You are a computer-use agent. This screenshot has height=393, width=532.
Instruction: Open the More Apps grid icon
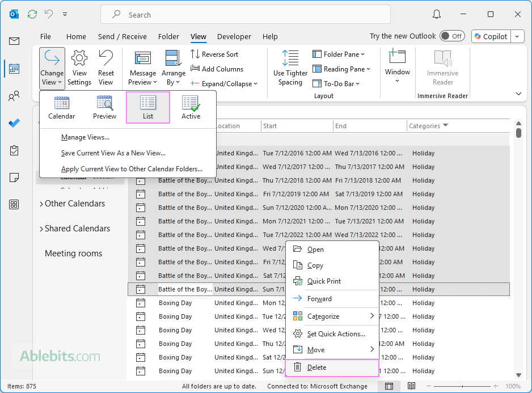coord(14,205)
